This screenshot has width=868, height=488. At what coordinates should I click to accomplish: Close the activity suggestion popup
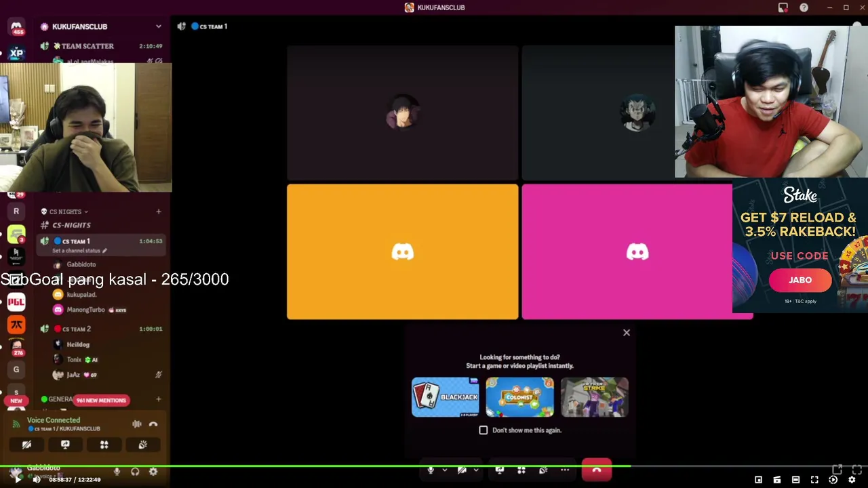[627, 333]
